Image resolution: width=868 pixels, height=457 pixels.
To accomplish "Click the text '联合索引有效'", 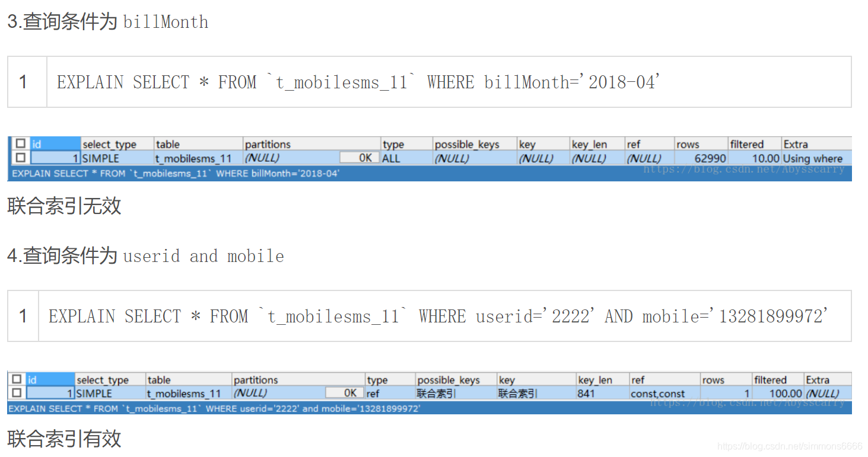I will (64, 439).
